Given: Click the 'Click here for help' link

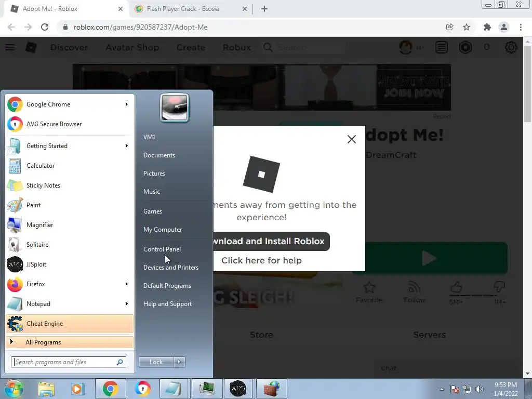Looking at the screenshot, I should [x=261, y=260].
